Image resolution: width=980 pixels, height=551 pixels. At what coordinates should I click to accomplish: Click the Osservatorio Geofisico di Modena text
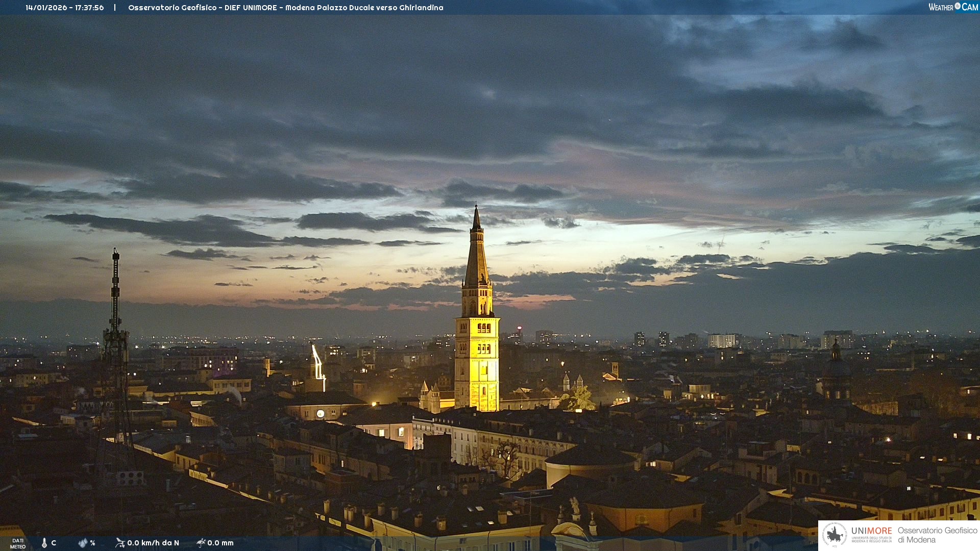coord(937,535)
